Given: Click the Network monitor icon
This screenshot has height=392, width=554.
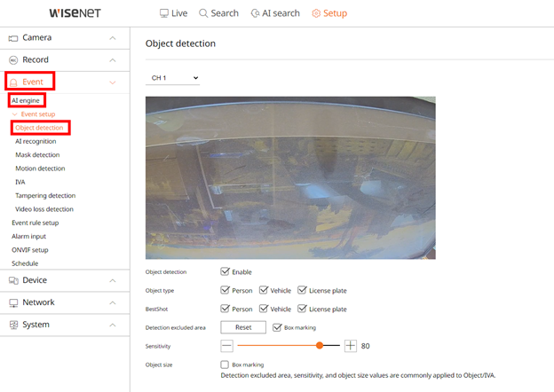Looking at the screenshot, I should [13, 302].
